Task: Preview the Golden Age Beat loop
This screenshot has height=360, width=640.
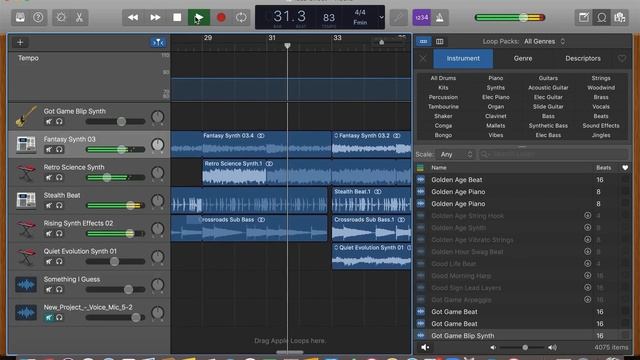Action: 421,180
